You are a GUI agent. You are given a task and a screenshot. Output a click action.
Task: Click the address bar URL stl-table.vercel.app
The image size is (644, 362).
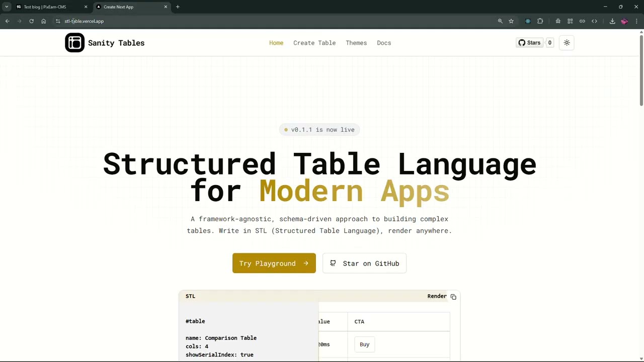84,21
